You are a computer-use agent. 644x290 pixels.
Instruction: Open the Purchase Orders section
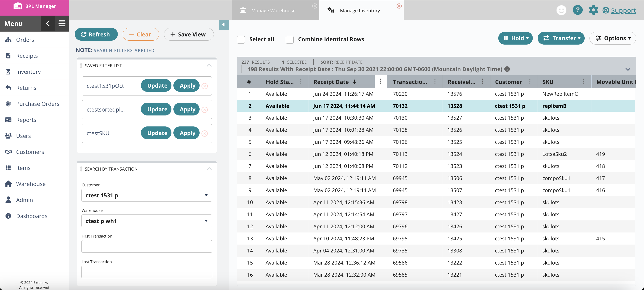point(38,104)
